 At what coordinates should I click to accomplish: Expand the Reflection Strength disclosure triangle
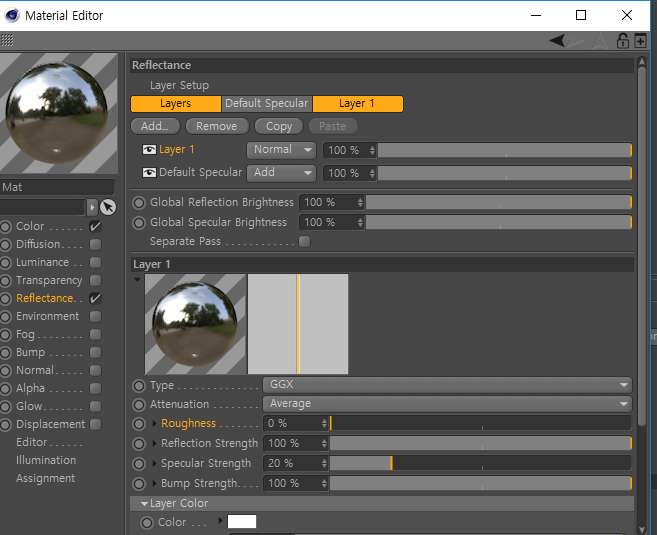pos(154,443)
